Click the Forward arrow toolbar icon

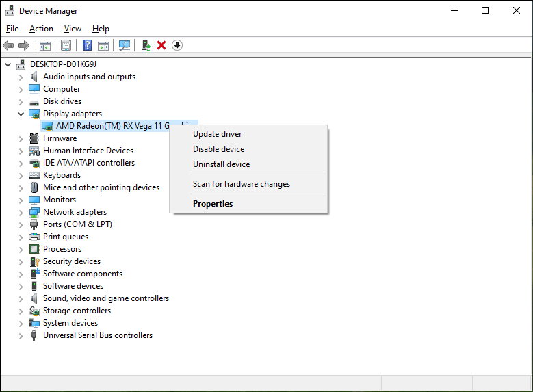pyautogui.click(x=24, y=45)
